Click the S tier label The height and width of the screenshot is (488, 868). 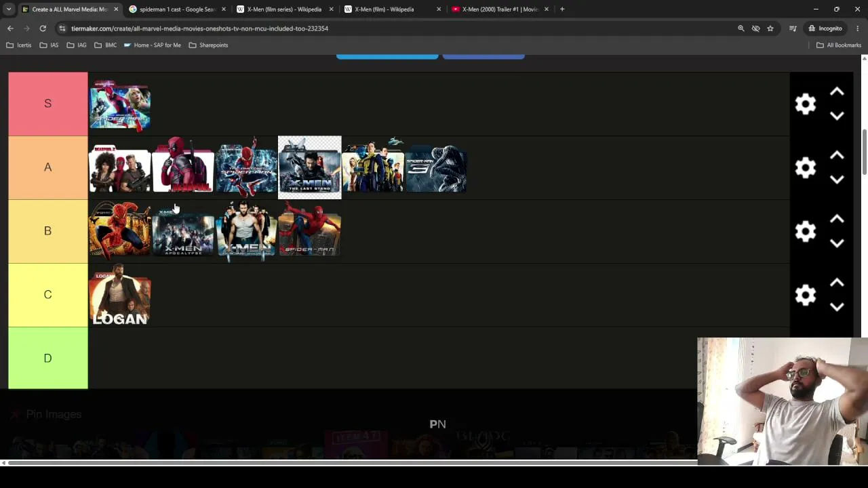[x=48, y=104]
